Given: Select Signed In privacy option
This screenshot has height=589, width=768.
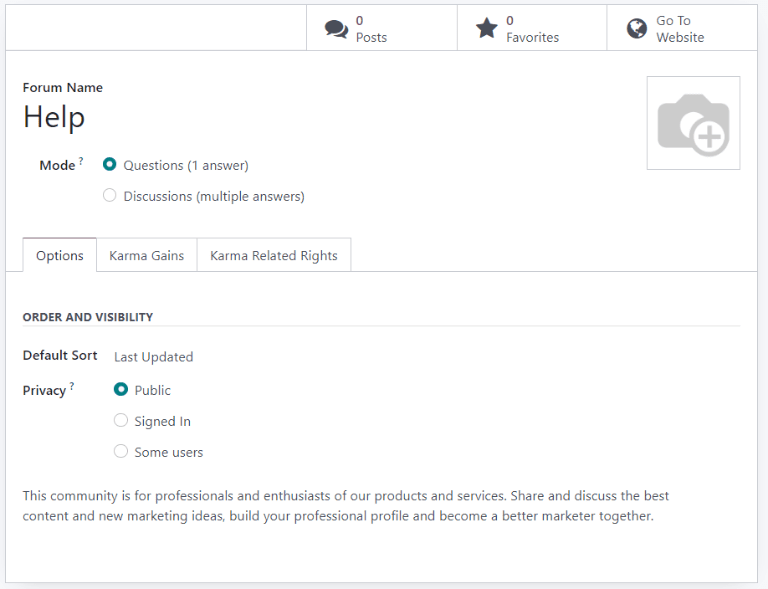Looking at the screenshot, I should coord(120,420).
